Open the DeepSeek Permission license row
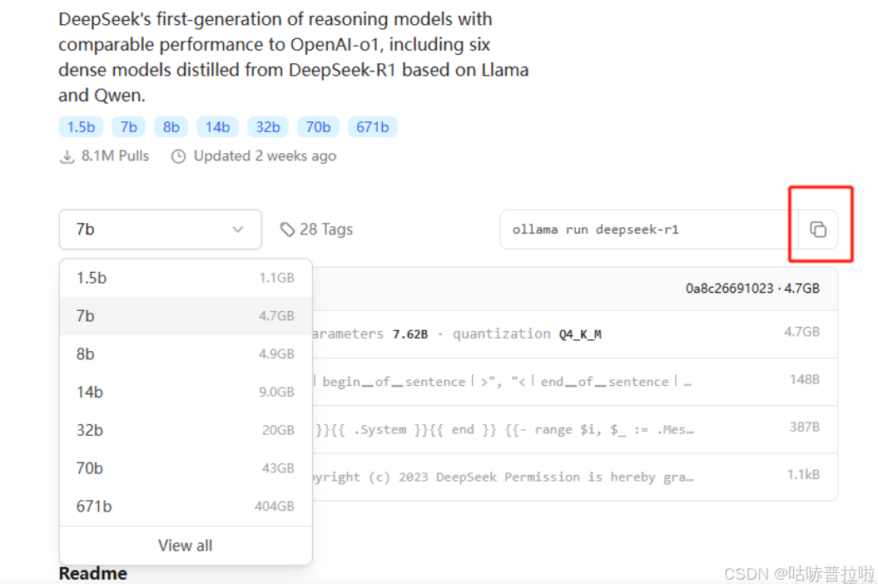Viewport: 878px width, 588px height. tap(574, 477)
